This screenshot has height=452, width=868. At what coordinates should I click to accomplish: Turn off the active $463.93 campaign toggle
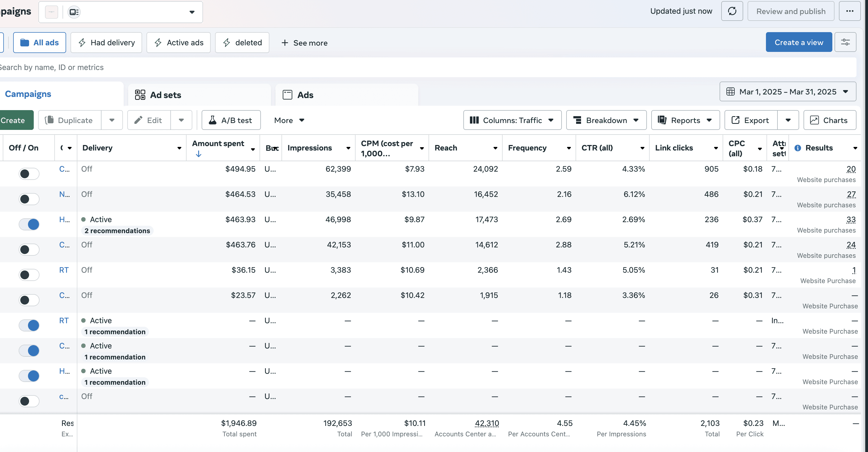coord(29,224)
